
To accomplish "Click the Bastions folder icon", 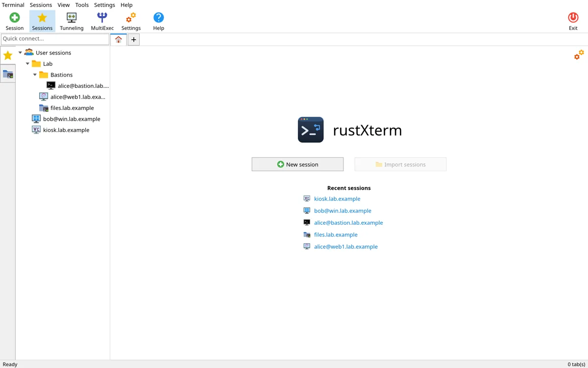I will [x=44, y=75].
